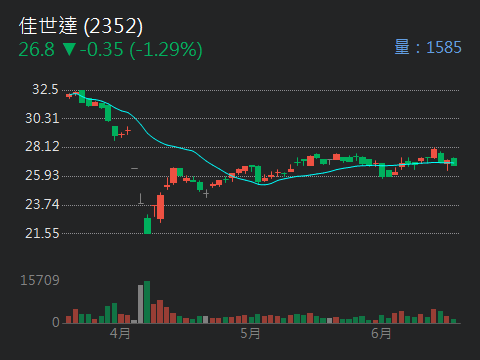This screenshot has height=360, width=480.
Task: Click the current price 26.8
Action: [x=36, y=50]
